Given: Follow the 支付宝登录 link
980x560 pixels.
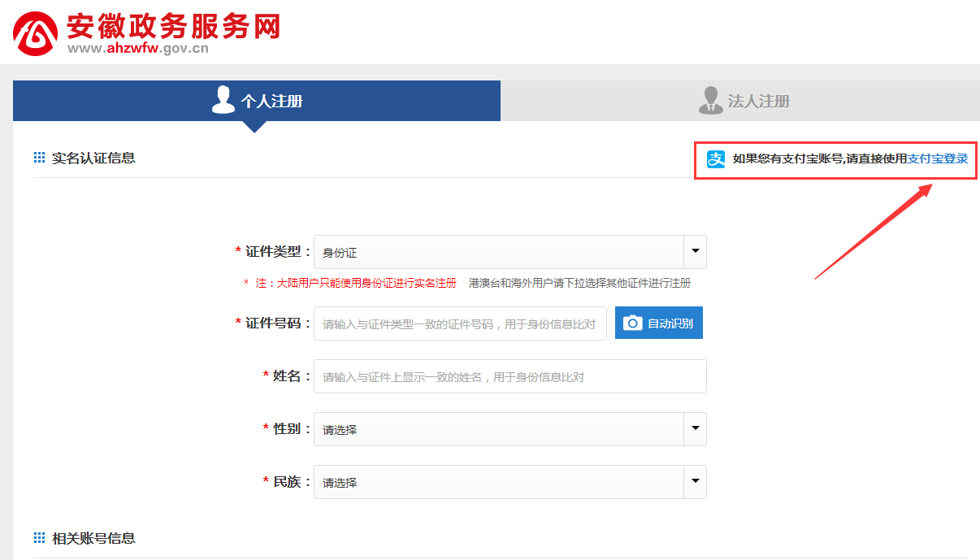Looking at the screenshot, I should [938, 159].
